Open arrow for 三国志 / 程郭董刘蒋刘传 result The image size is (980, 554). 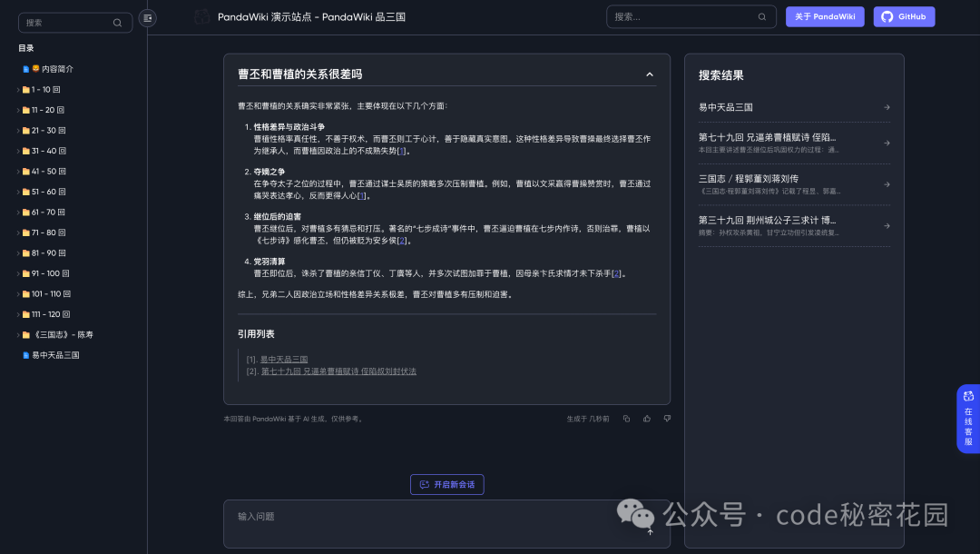click(887, 184)
